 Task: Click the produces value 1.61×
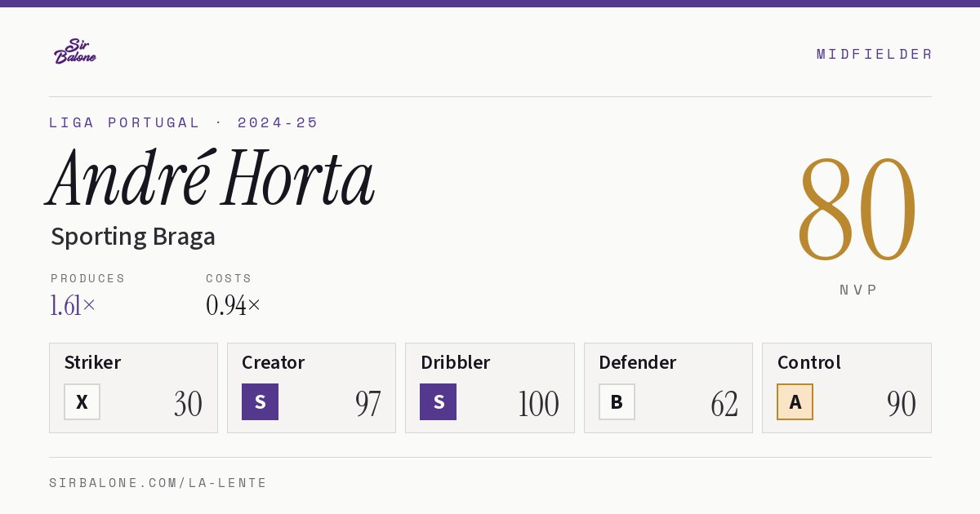tap(73, 306)
